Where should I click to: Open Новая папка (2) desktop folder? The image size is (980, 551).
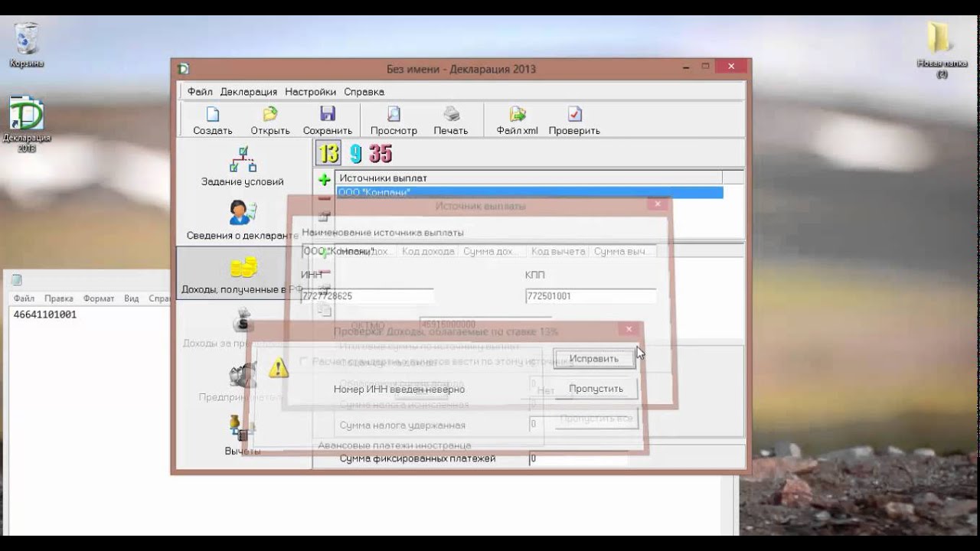tap(942, 50)
